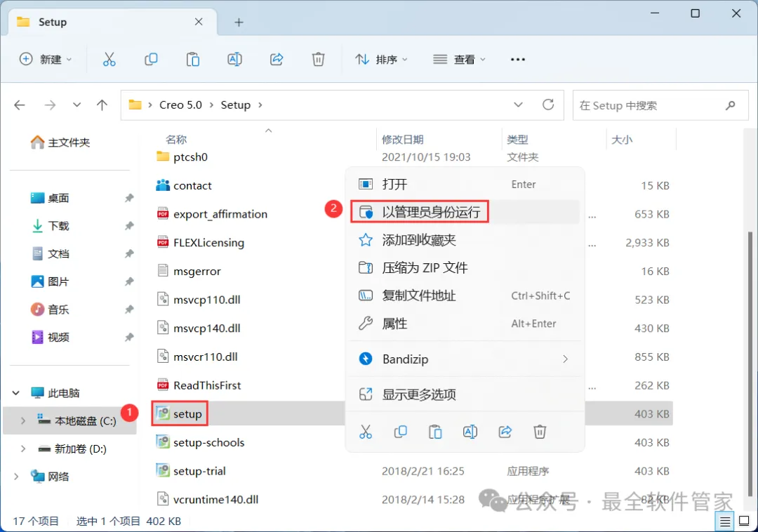758x532 pixels.
Task: Sort by 名称 column header
Action: click(x=176, y=140)
